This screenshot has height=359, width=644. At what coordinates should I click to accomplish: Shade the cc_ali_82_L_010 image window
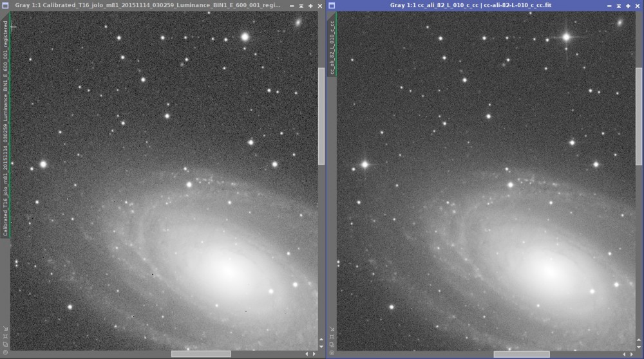(618, 6)
